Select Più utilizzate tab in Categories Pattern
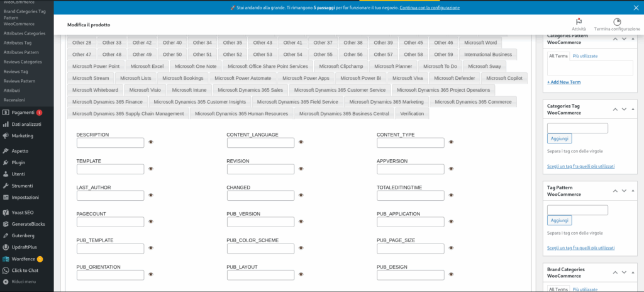The width and height of the screenshot is (644, 292). 586,56
